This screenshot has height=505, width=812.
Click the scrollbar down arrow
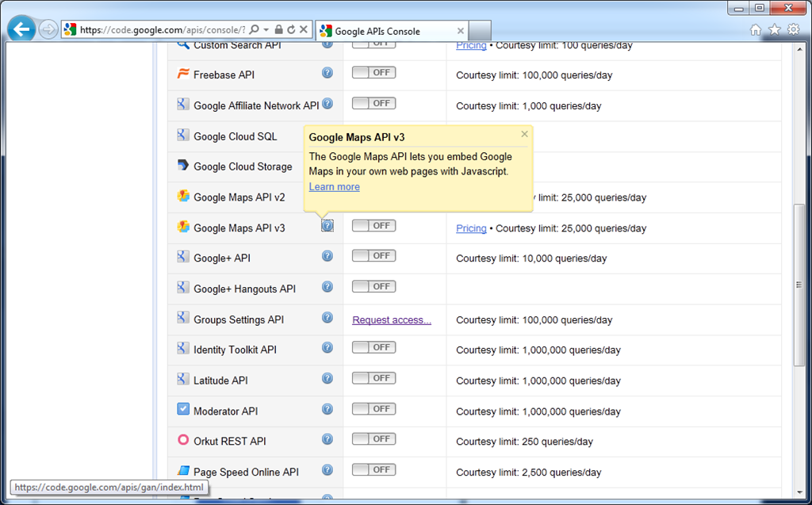pos(799,492)
